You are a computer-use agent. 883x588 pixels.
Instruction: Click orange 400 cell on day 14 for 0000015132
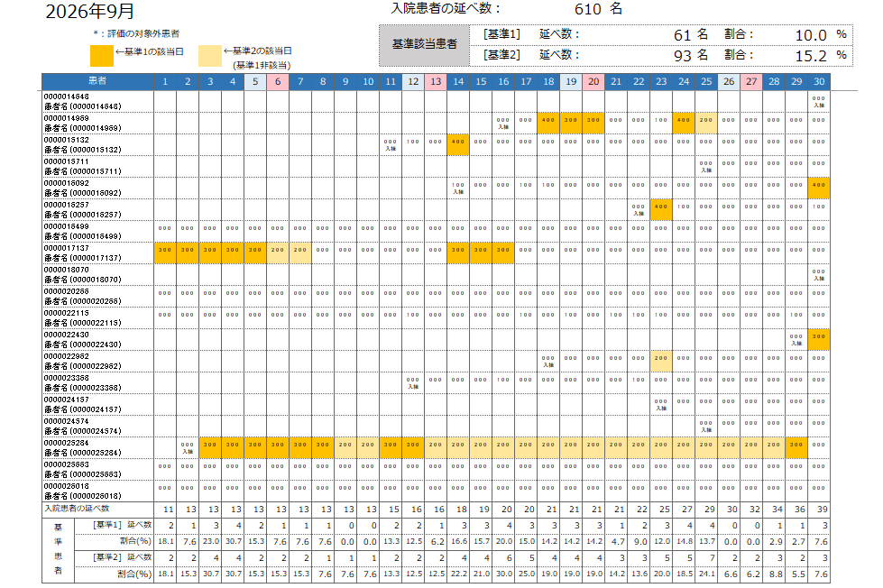pyautogui.click(x=458, y=145)
